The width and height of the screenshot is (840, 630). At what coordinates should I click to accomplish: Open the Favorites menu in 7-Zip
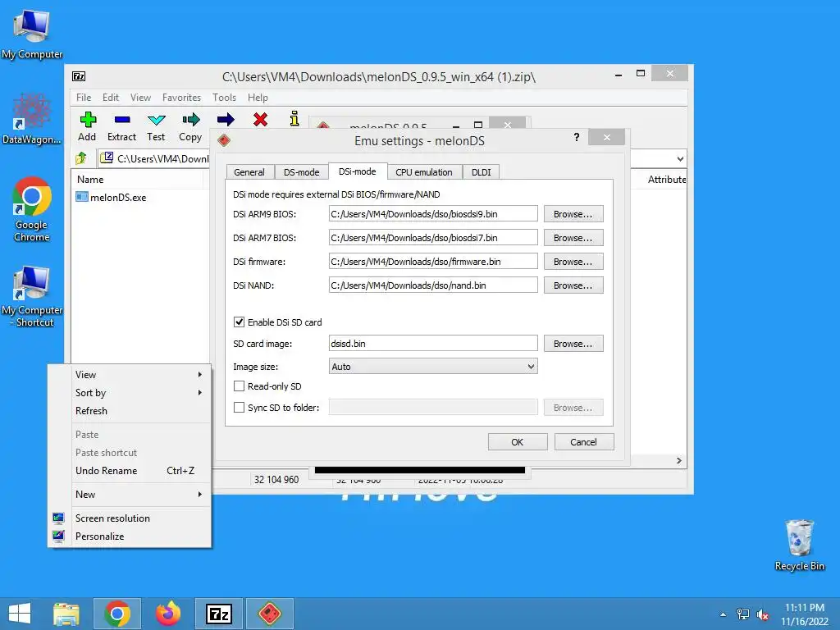tap(181, 98)
